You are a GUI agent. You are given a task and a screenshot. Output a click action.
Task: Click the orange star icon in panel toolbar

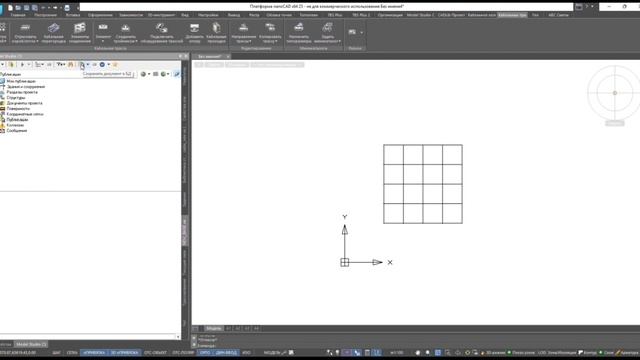tap(115, 64)
